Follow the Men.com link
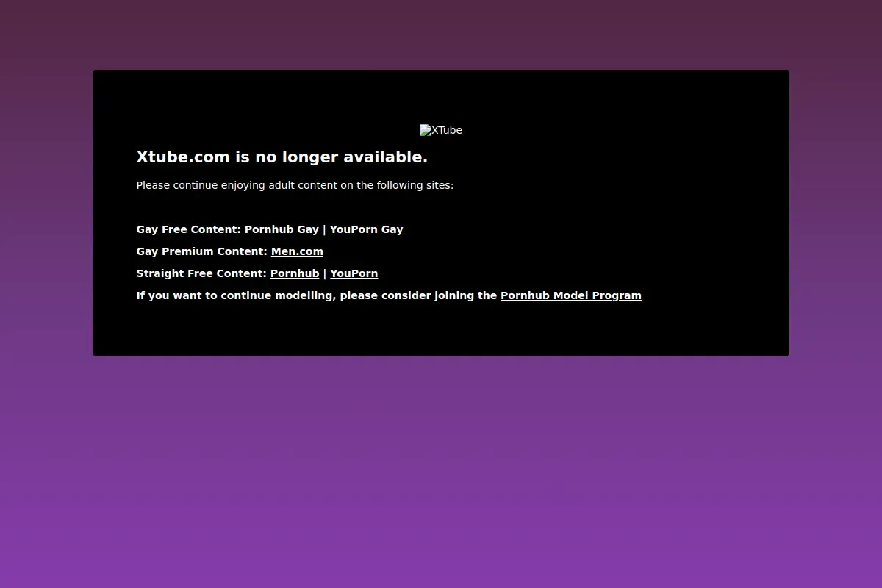This screenshot has width=882, height=588. 297,251
